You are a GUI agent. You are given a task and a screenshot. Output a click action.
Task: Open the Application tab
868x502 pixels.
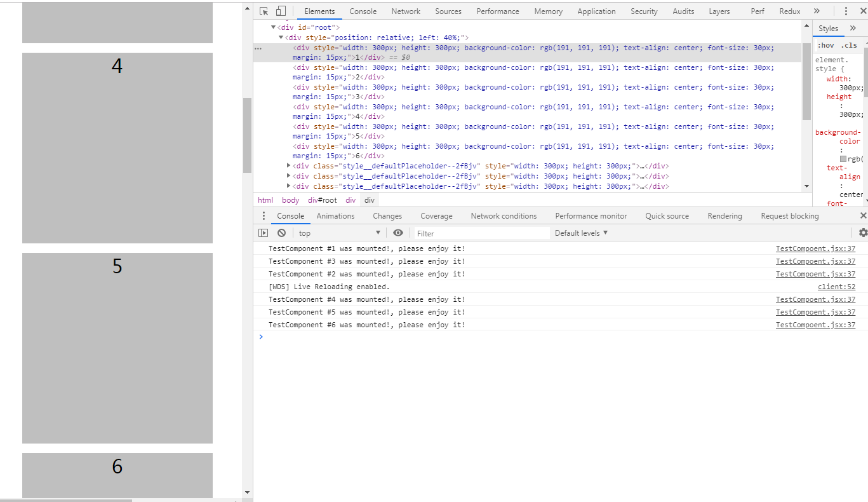[596, 11]
